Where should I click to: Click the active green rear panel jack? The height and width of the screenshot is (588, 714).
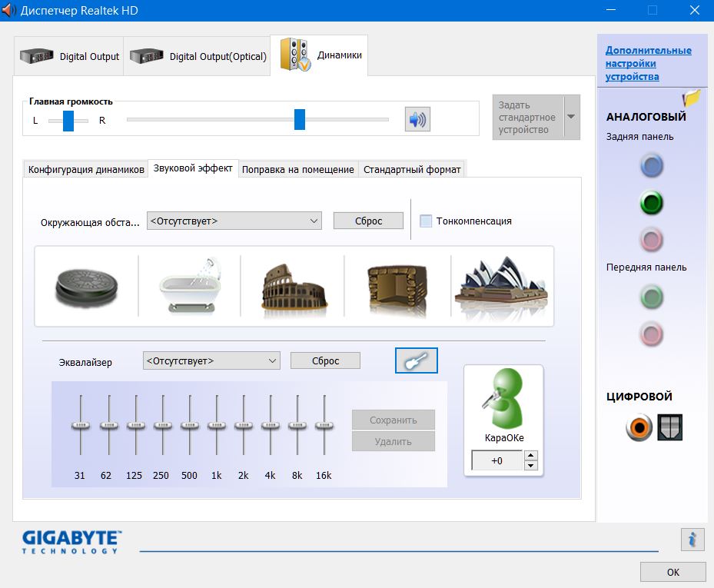[x=652, y=203]
